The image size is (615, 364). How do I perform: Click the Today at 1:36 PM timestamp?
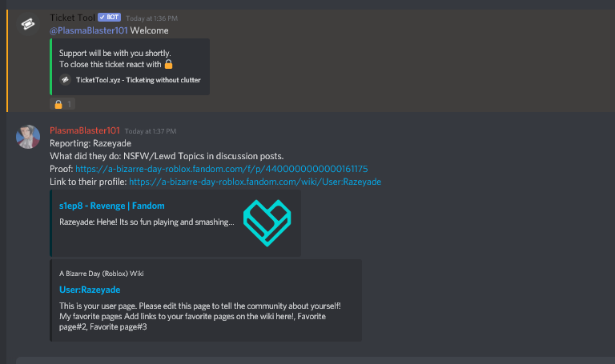(152, 18)
